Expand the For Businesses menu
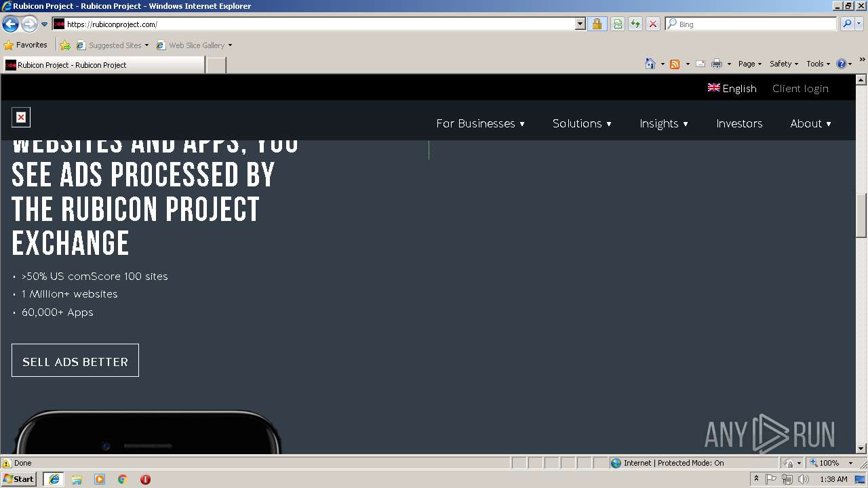 click(480, 123)
